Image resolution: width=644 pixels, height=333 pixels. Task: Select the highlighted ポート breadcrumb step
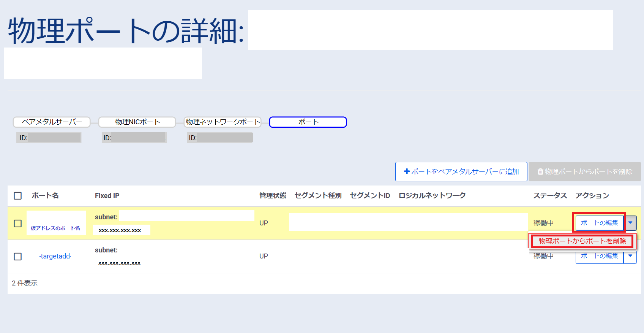[308, 122]
